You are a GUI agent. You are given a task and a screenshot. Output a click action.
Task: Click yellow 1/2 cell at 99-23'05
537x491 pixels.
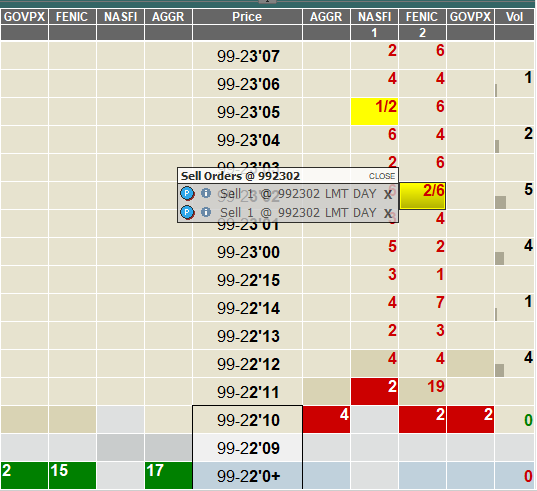[x=374, y=111]
